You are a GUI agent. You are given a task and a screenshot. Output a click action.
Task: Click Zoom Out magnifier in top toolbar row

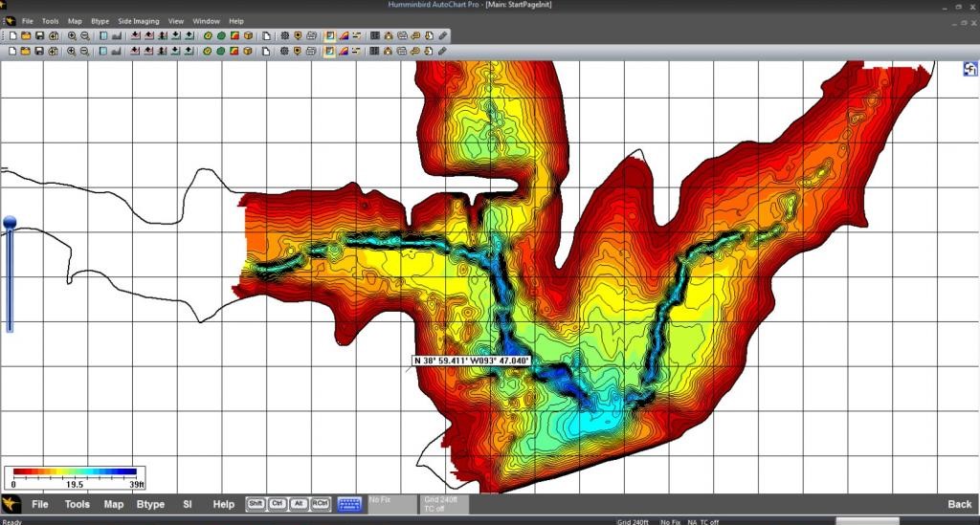85,35
